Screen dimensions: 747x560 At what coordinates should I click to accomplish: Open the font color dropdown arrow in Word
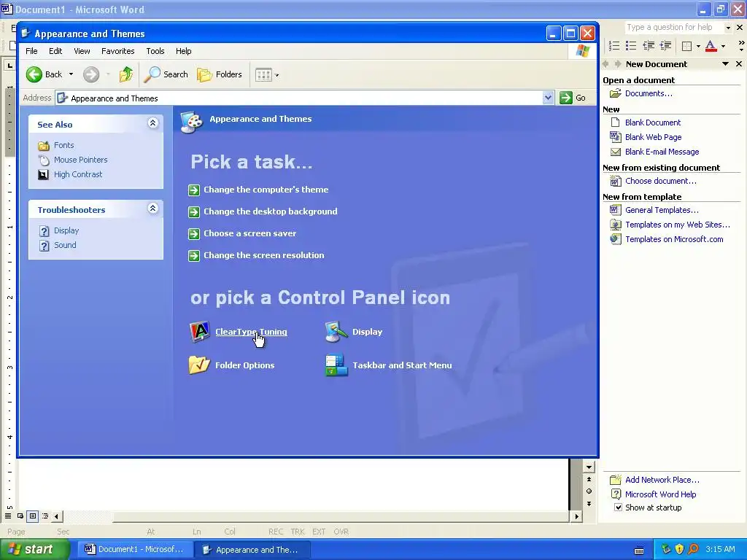pos(723,46)
